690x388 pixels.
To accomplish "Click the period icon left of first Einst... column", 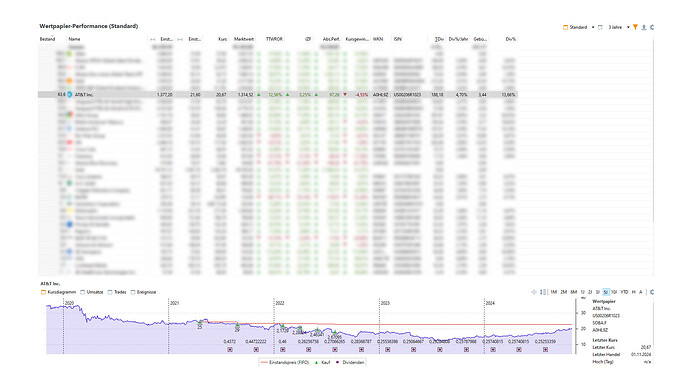I will (x=153, y=39).
